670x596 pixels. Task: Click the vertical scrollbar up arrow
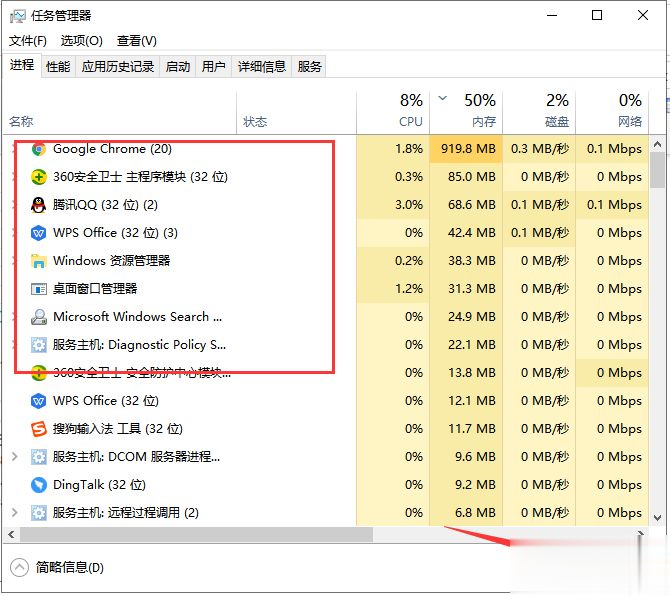[658, 145]
